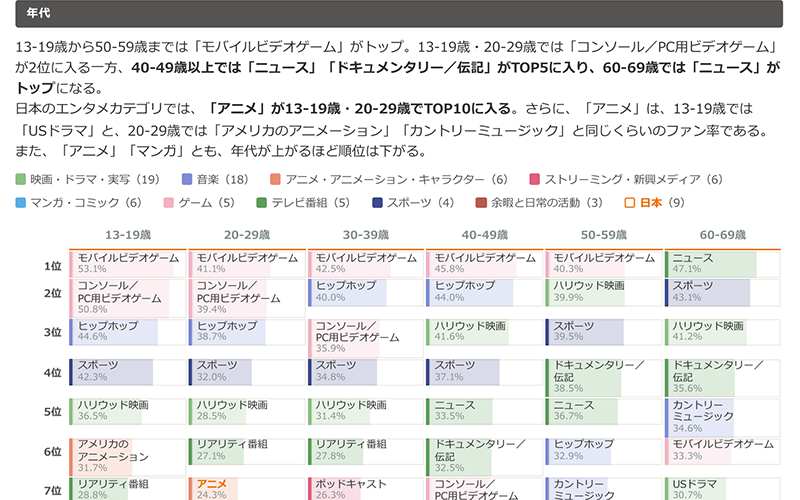Viewport: 800px width, 500px height.
Task: Click the ハリウッド映画 41.2% cell
Action: [x=723, y=332]
